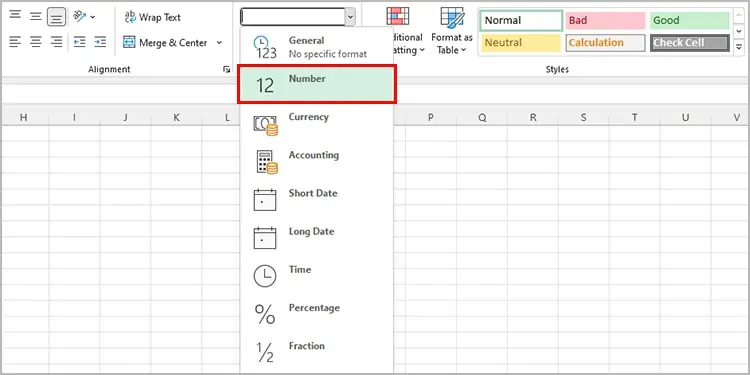Image resolution: width=750 pixels, height=375 pixels.
Task: Choose General format option
Action: click(x=317, y=46)
